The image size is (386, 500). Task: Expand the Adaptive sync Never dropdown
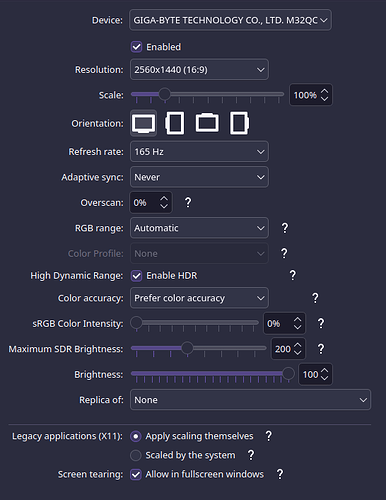(x=199, y=177)
